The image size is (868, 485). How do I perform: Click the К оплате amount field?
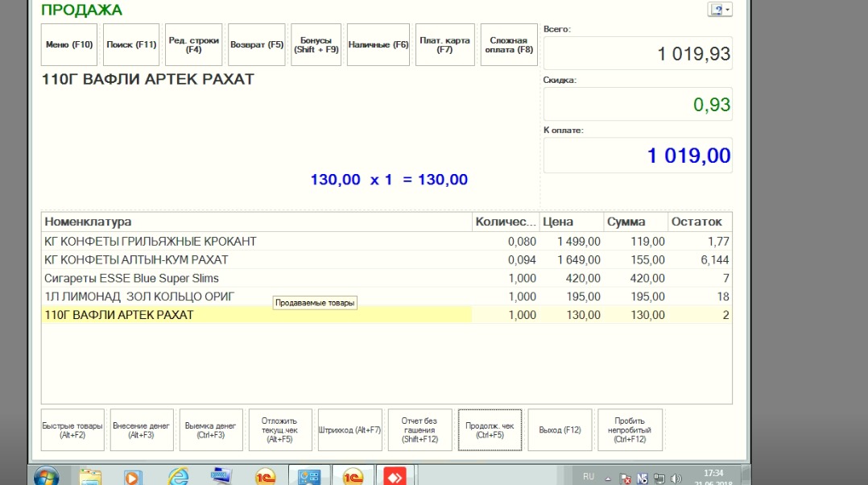(638, 155)
